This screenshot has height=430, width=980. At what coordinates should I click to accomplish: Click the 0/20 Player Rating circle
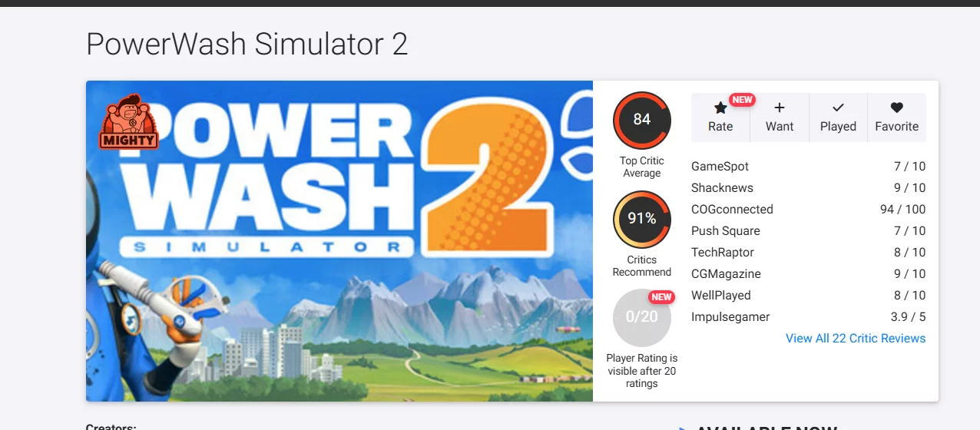642,317
